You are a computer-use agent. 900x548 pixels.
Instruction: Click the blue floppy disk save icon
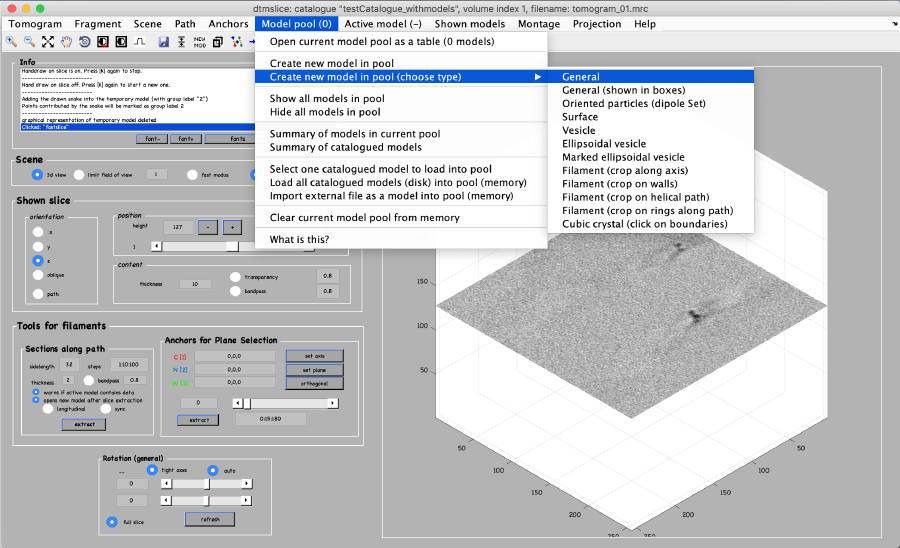coord(164,42)
